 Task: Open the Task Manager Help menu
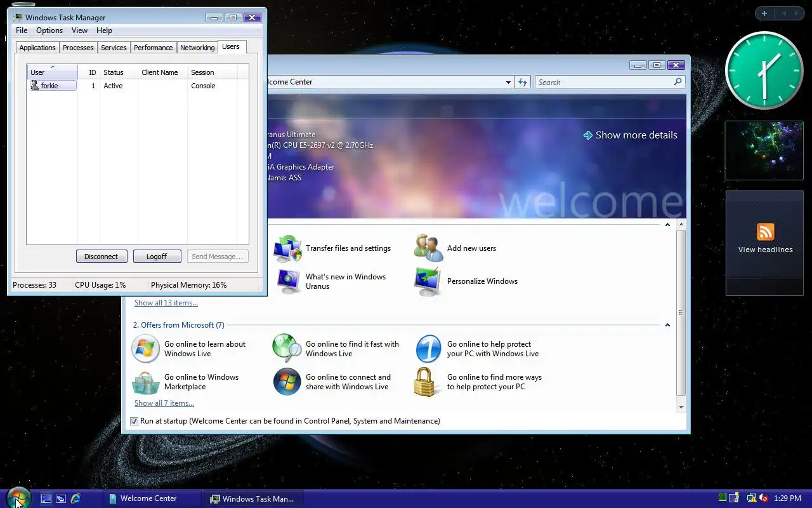[x=104, y=30]
